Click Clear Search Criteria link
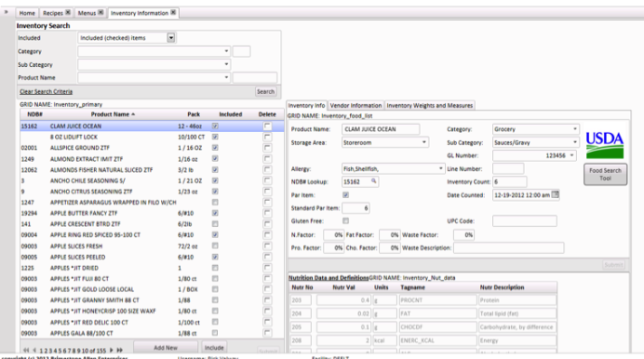This screenshot has height=359, width=644. [46, 91]
